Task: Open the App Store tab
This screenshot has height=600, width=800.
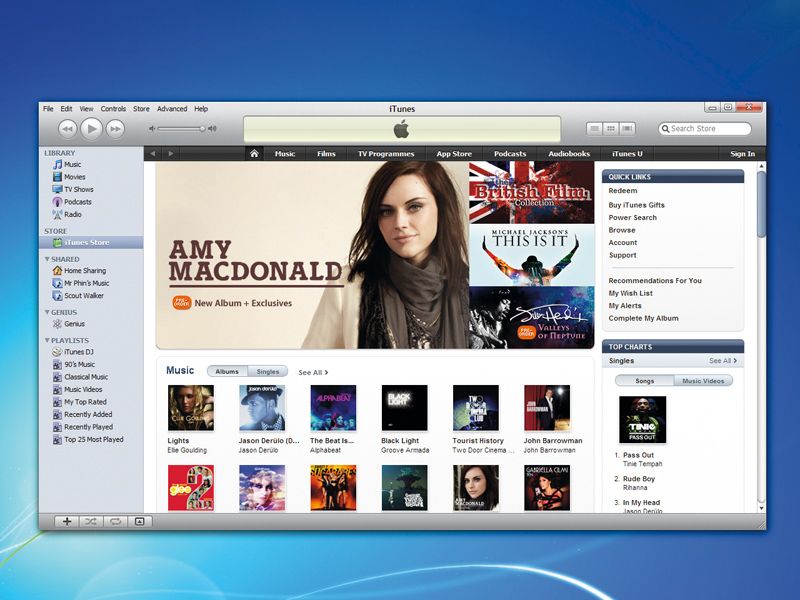Action: (x=454, y=154)
